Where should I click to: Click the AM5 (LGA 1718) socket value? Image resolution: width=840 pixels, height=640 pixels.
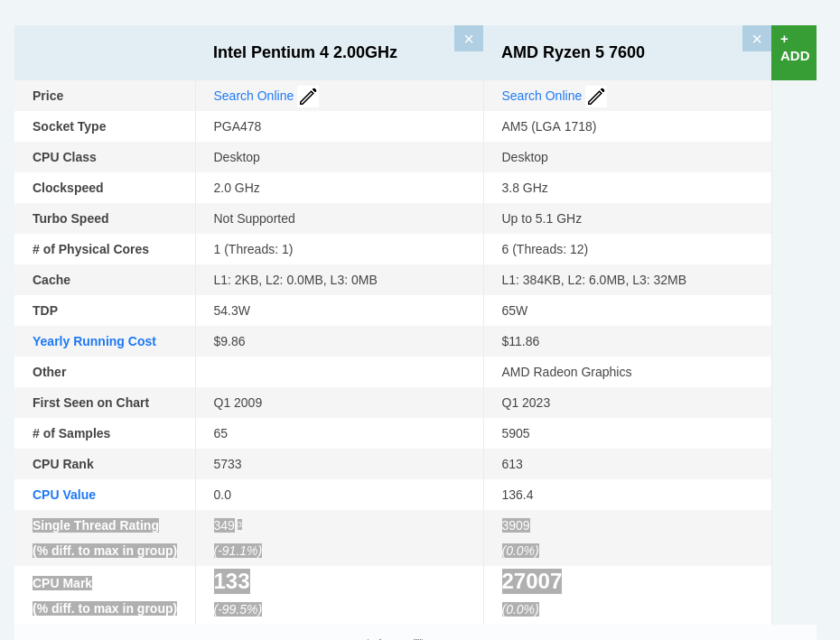[548, 126]
